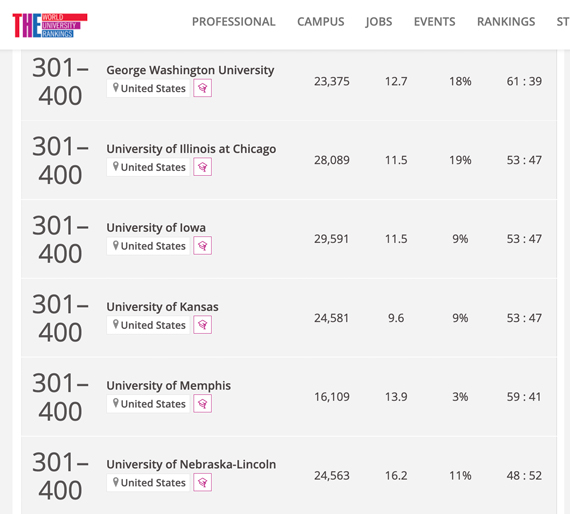Viewport: 570px width, 514px height.
Task: Select United States tag under University of Memphis
Action: click(148, 404)
